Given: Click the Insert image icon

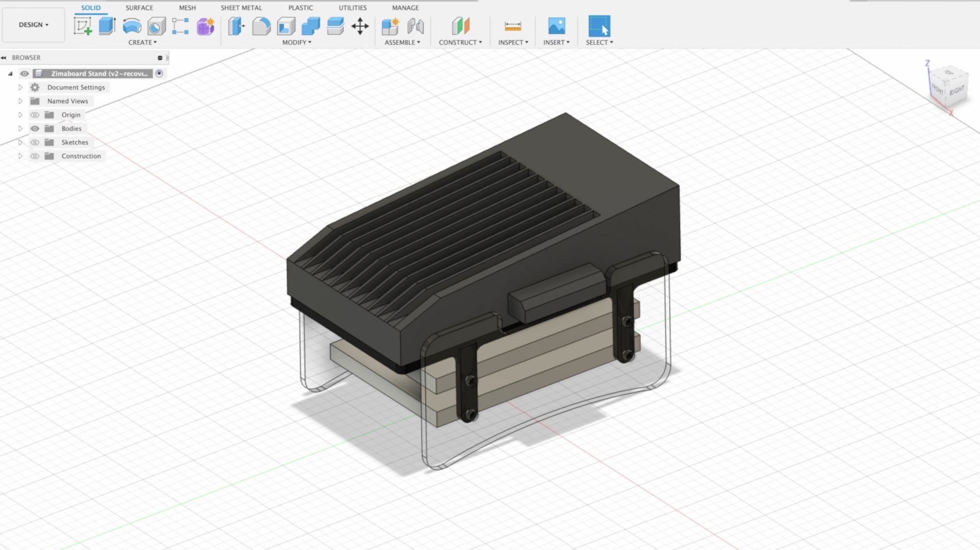Looking at the screenshot, I should pos(556,26).
